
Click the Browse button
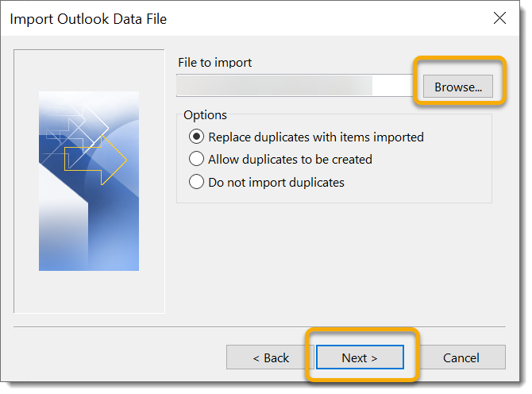point(458,87)
